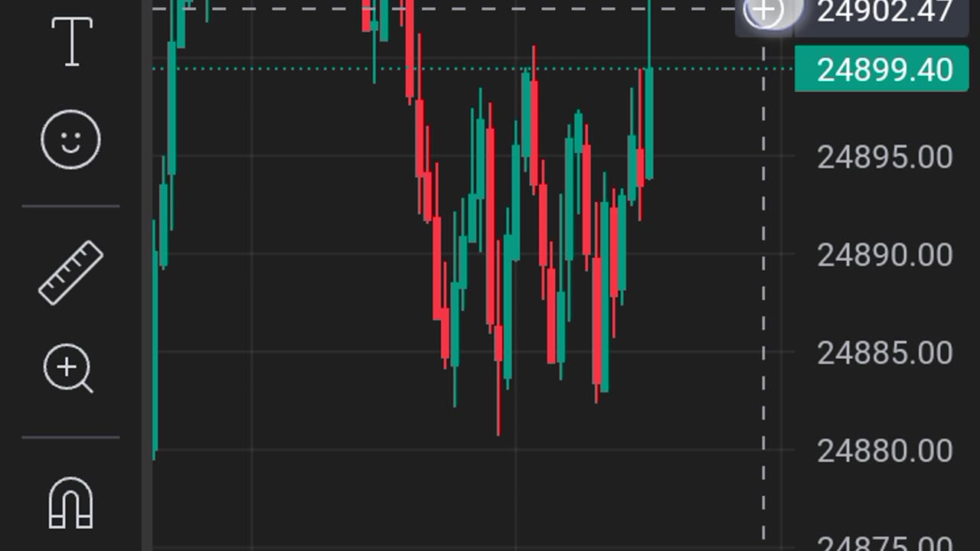Click the 24885.00 price axis label
980x551 pixels.
pyautogui.click(x=885, y=353)
